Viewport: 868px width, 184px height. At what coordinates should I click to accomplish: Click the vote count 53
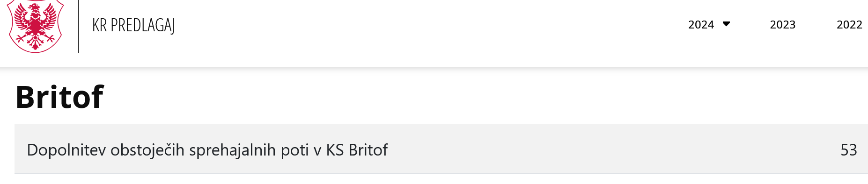[x=848, y=150]
